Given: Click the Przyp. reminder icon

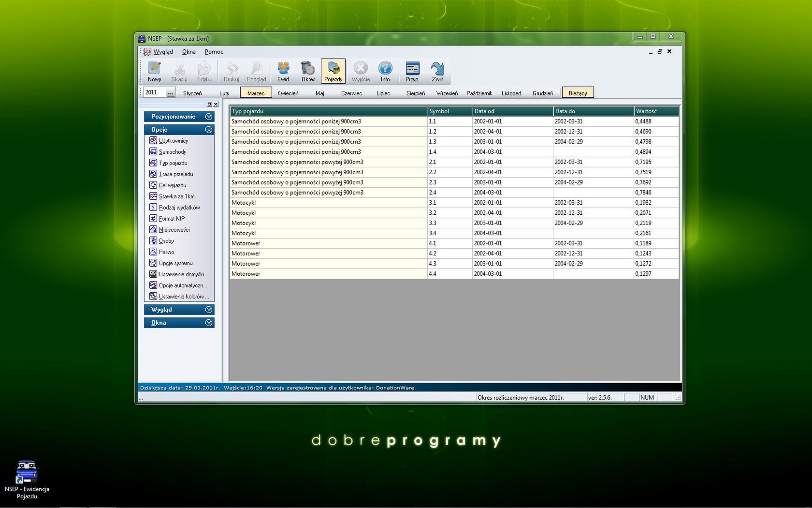Looking at the screenshot, I should point(412,71).
